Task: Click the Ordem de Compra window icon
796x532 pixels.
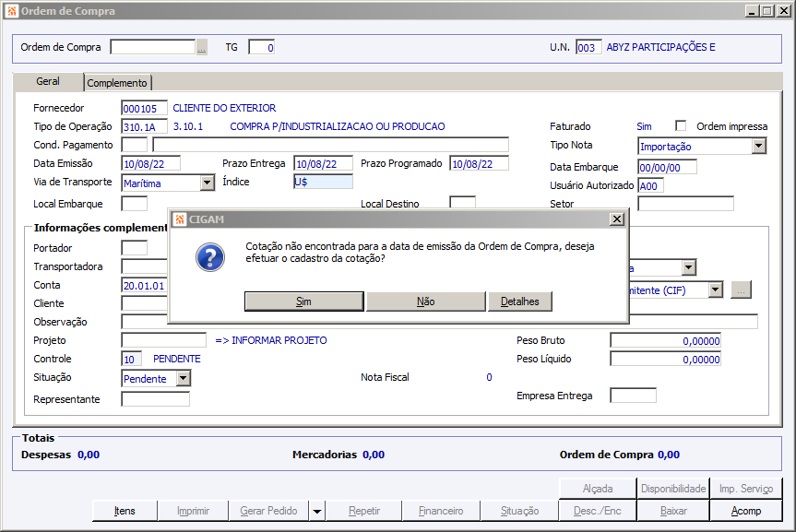Action: [x=11, y=10]
